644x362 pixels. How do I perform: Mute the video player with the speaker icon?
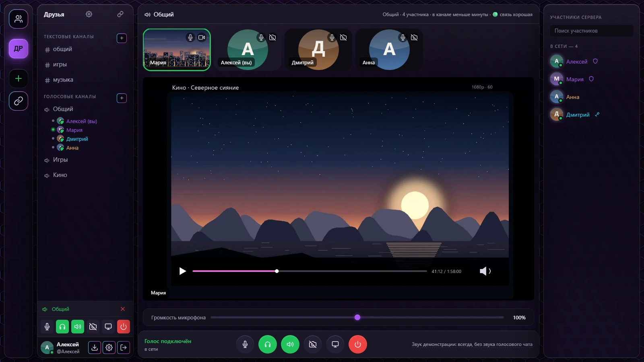485,271
